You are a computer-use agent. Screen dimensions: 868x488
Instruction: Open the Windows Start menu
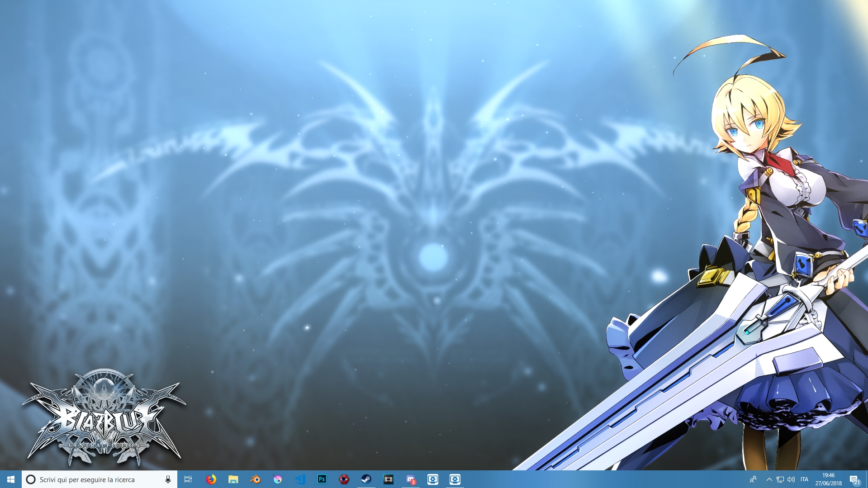pyautogui.click(x=11, y=479)
